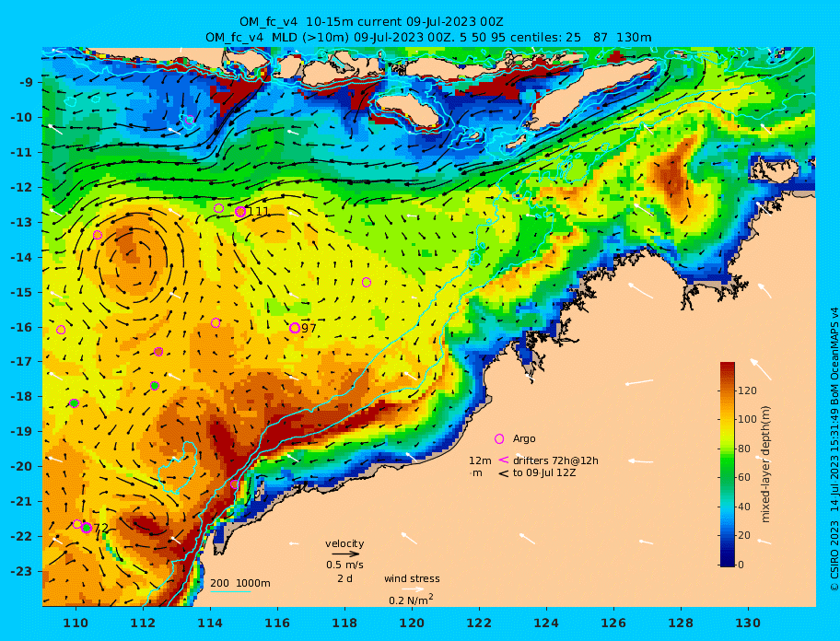Click the '12m' drifter depth label

[x=480, y=460]
